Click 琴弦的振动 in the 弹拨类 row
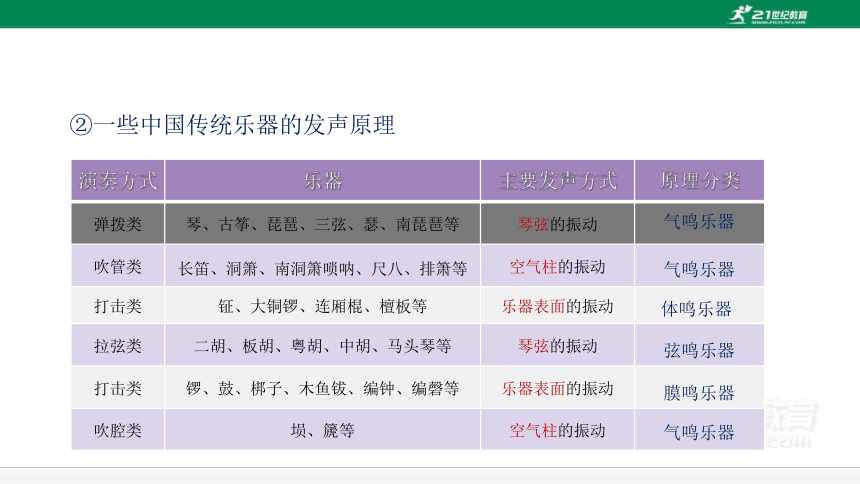This screenshot has height=484, width=860. click(x=558, y=224)
